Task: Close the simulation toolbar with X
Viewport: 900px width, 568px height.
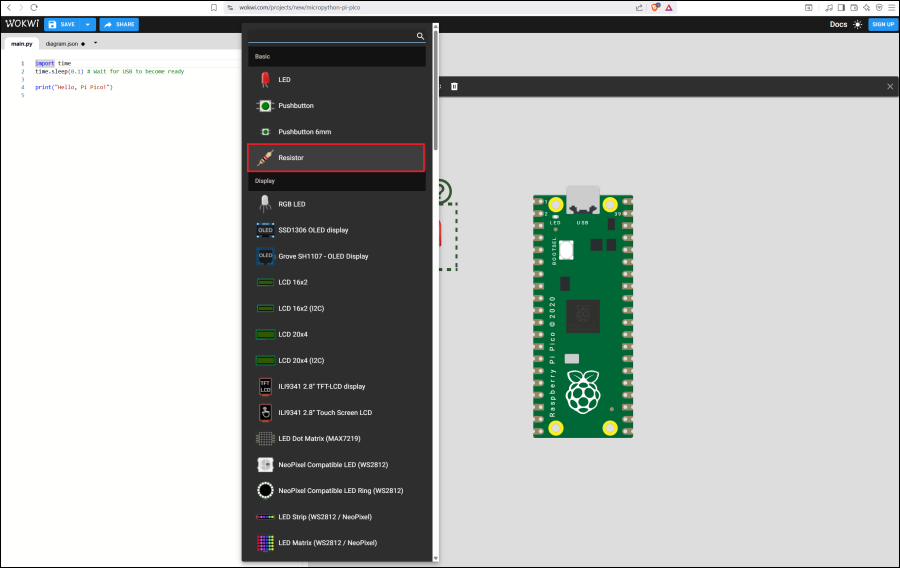Action: (x=890, y=86)
